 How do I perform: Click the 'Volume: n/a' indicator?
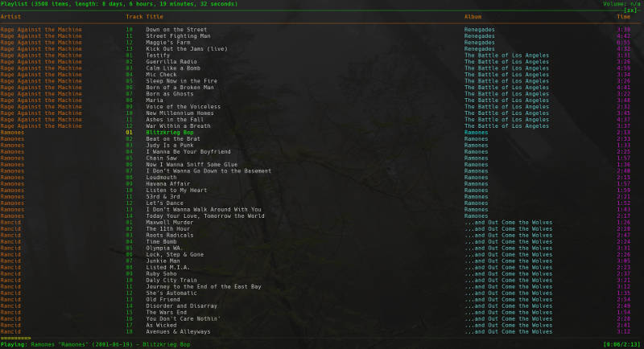[621, 4]
